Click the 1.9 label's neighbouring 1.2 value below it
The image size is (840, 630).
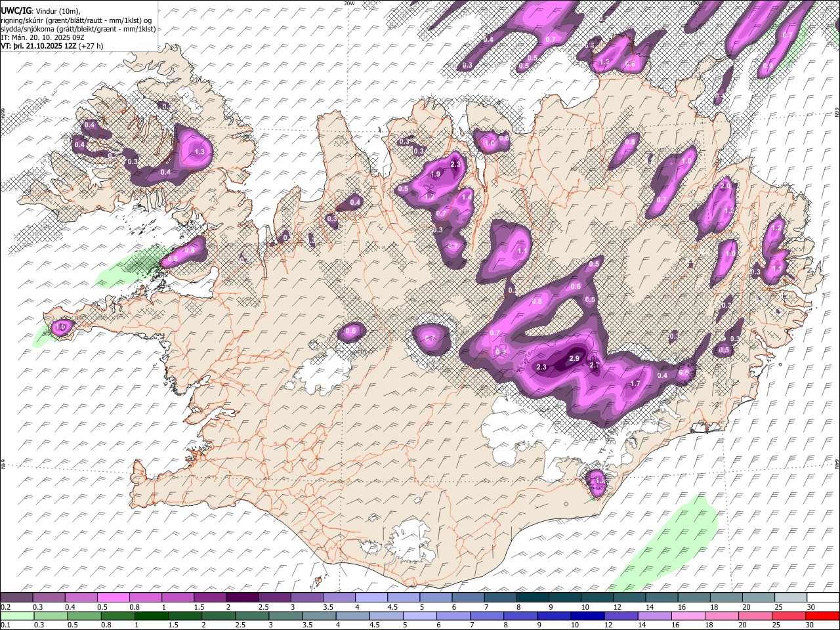[x=430, y=197]
